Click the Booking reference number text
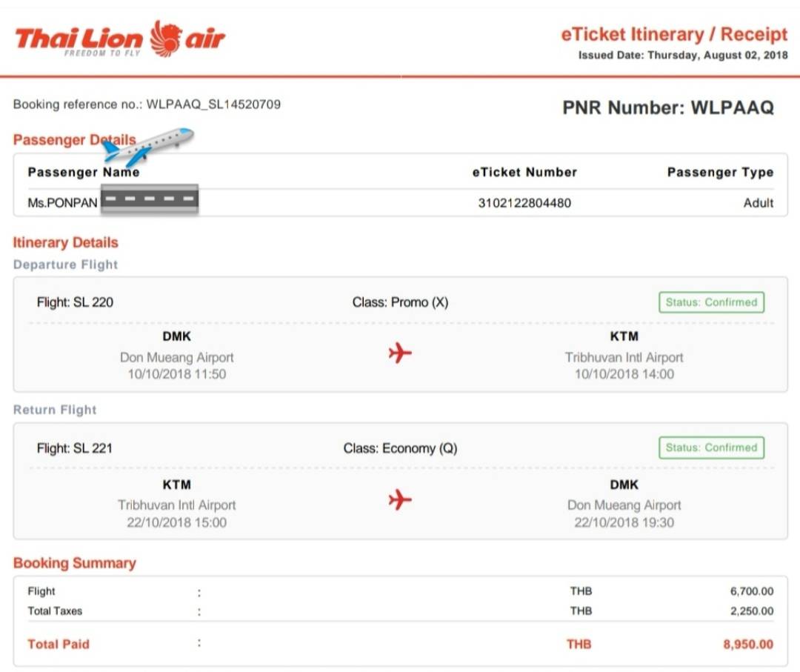 147,104
